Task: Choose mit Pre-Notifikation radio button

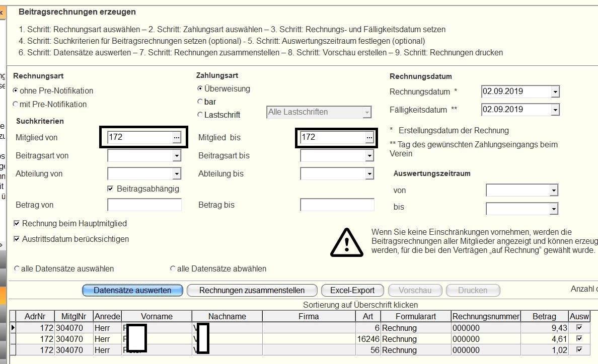Action: pos(16,105)
